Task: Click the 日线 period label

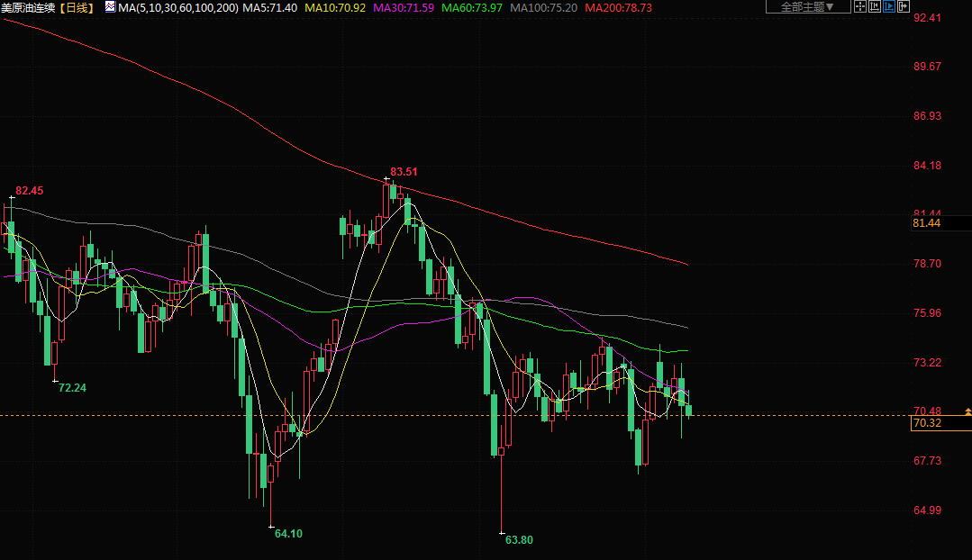Action: point(77,7)
